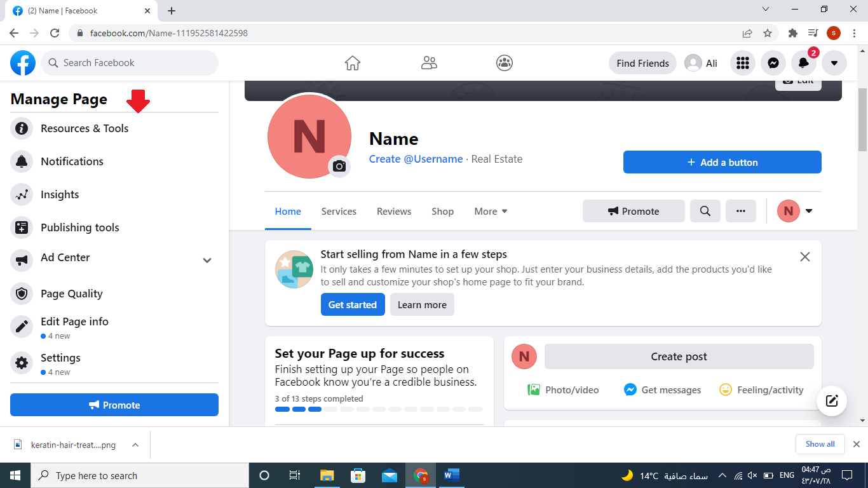
Task: Open Resources & Tools in sidebar
Action: [x=114, y=128]
